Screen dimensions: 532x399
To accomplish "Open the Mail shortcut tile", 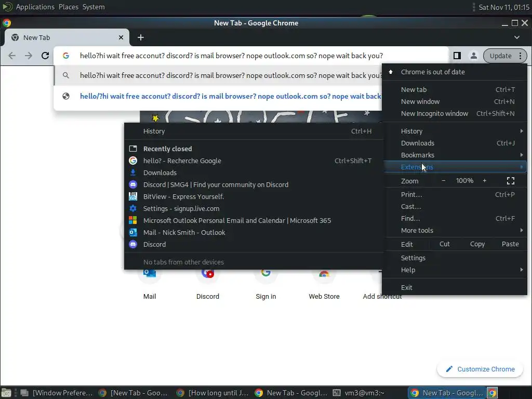I will (150, 284).
